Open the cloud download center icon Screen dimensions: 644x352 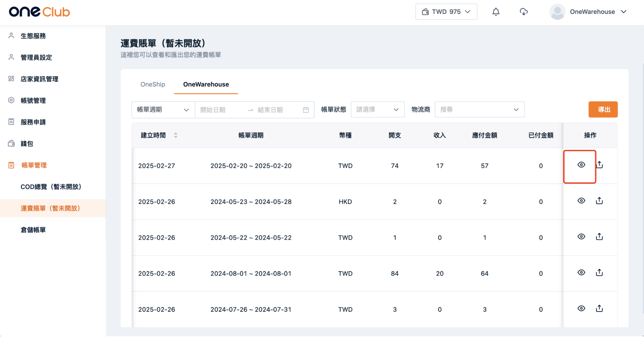[x=524, y=12]
